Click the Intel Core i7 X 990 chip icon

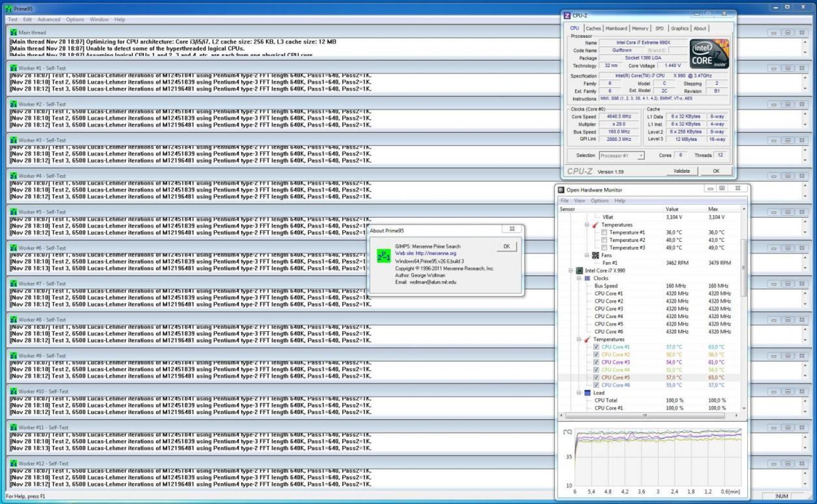click(580, 270)
